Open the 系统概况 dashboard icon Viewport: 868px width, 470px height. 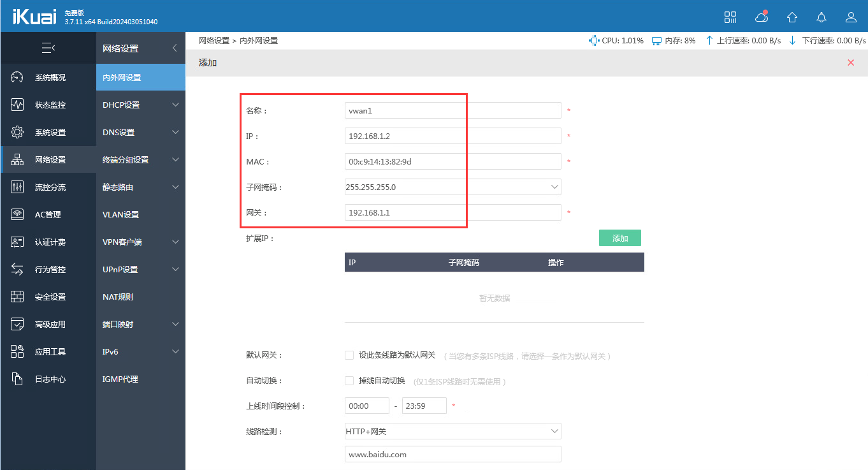pyautogui.click(x=48, y=77)
